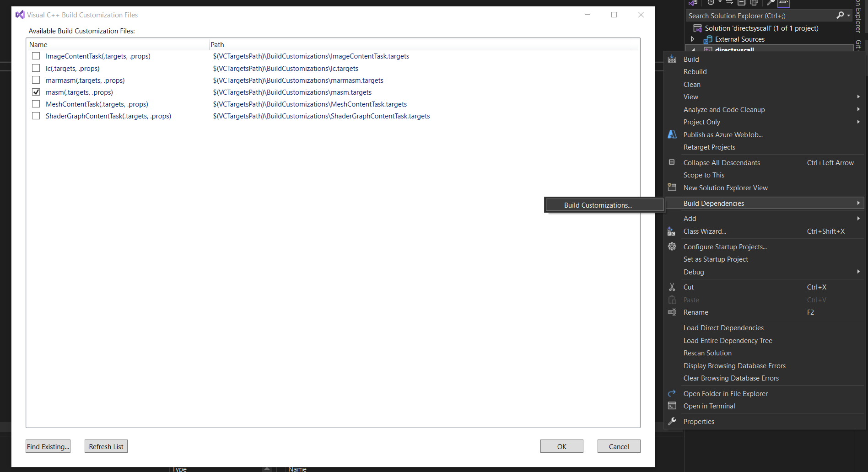The height and width of the screenshot is (472, 868).
Task: Expand the External Sources tree node
Action: (x=692, y=39)
